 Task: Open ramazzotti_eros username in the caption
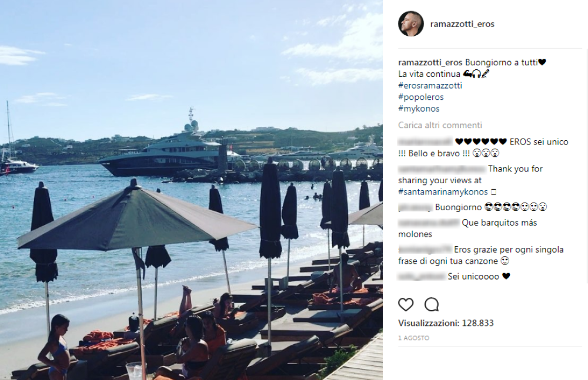(430, 62)
